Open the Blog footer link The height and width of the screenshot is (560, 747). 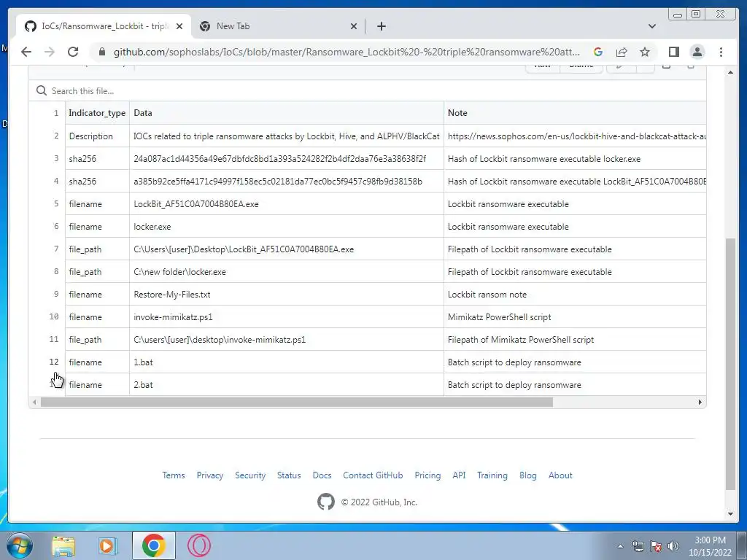point(528,475)
